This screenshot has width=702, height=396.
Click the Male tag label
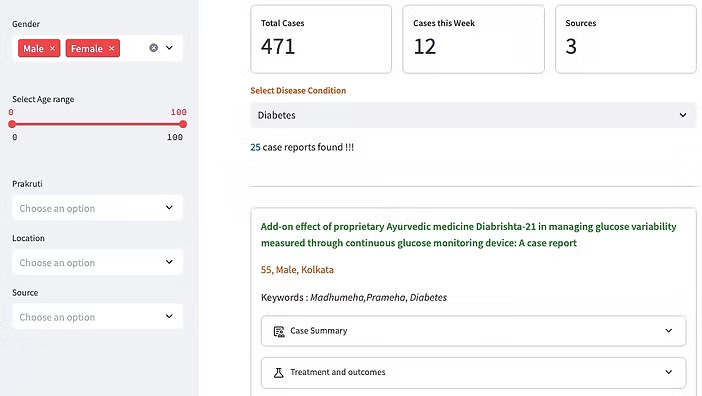point(34,48)
